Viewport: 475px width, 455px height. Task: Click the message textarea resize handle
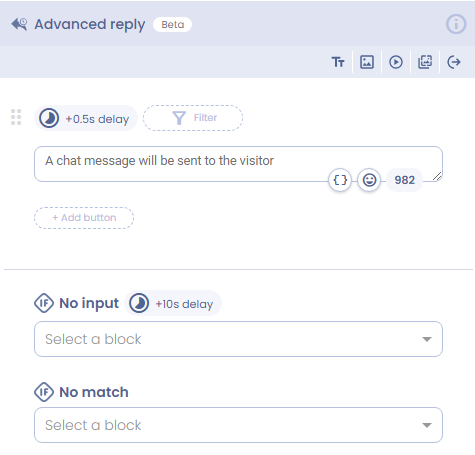tap(437, 176)
